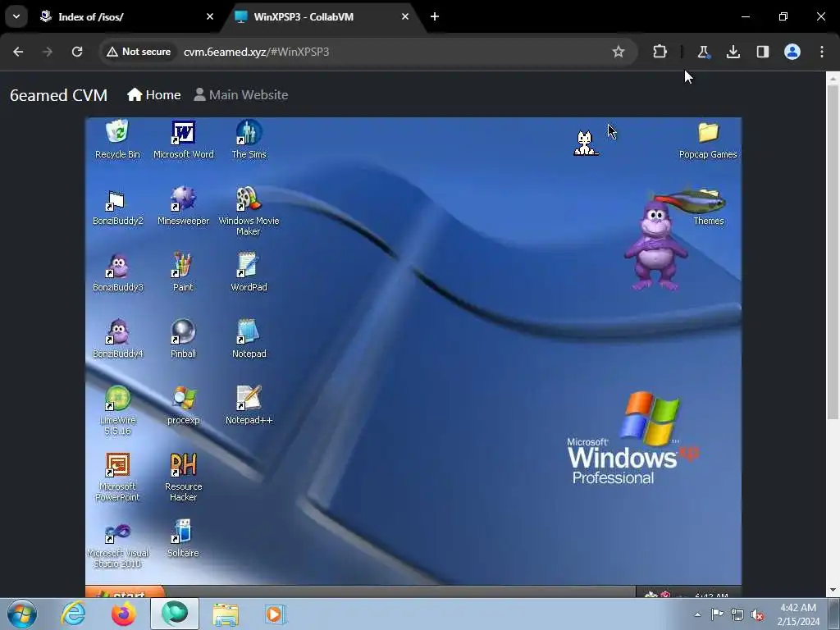Click the page vertical scrollbar thumb
Image resolution: width=840 pixels, height=630 pixels.
pos(833,252)
